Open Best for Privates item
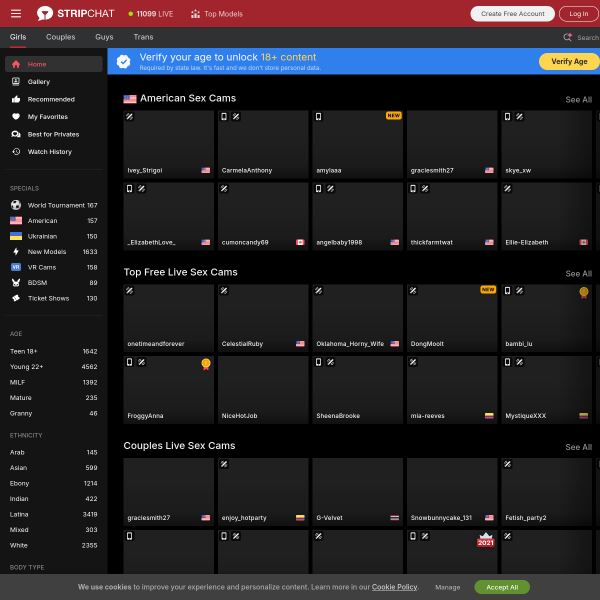The width and height of the screenshot is (600, 600). click(54, 134)
